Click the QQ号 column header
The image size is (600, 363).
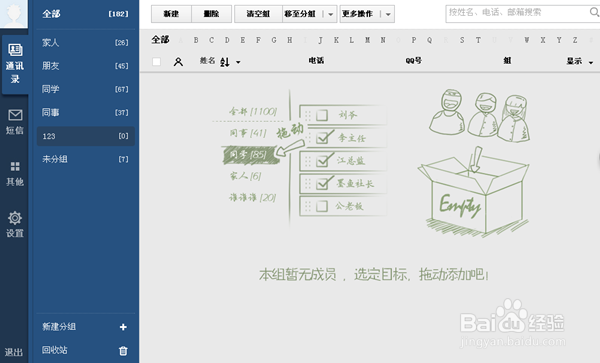414,60
